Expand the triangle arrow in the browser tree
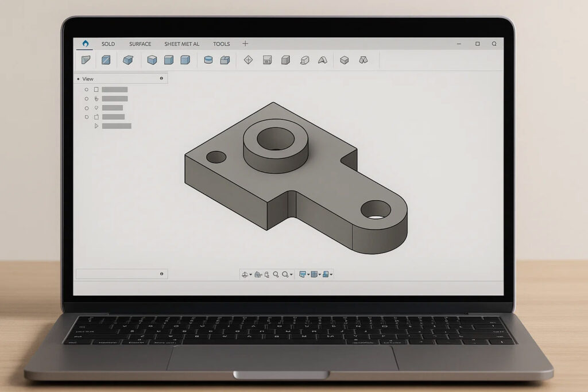The width and height of the screenshot is (588, 392). [96, 126]
